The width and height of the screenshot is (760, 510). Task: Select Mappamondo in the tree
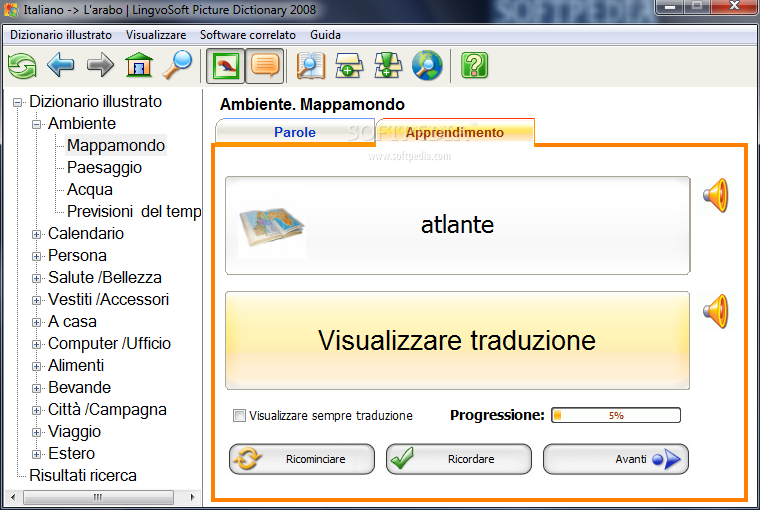point(116,145)
